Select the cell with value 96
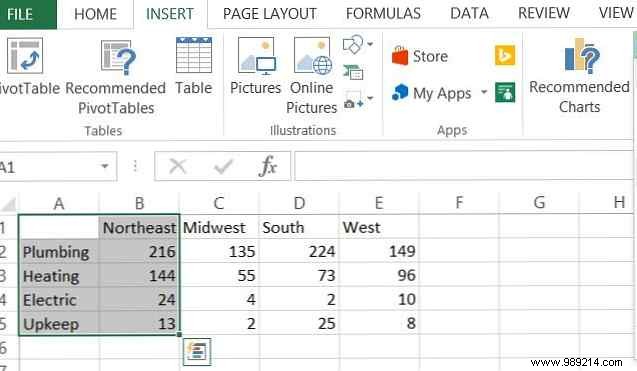 tap(379, 276)
